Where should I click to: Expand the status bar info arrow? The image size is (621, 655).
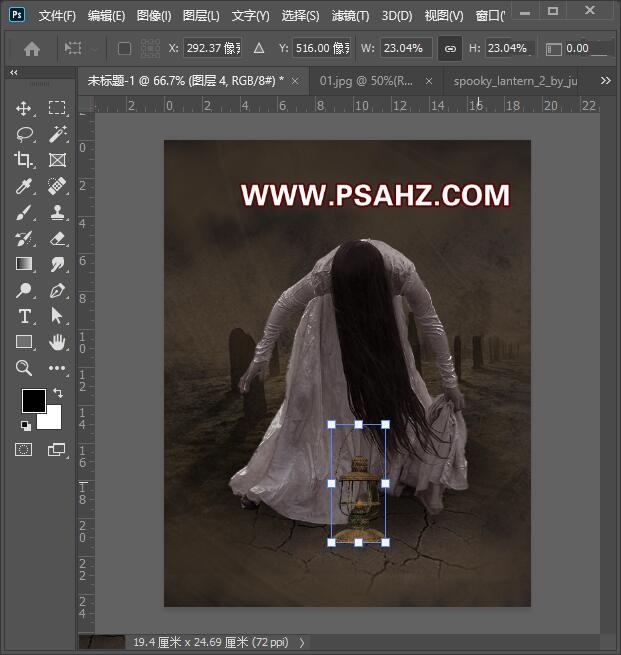click(302, 642)
